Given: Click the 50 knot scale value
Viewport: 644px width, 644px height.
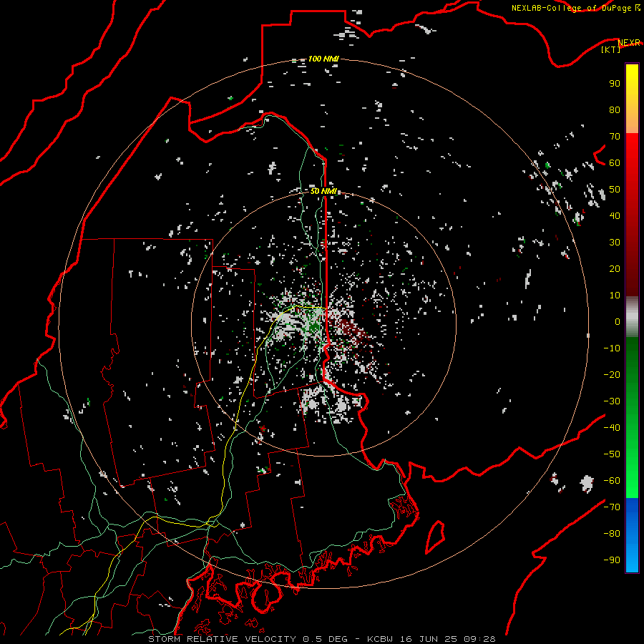Looking at the screenshot, I should (615, 190).
